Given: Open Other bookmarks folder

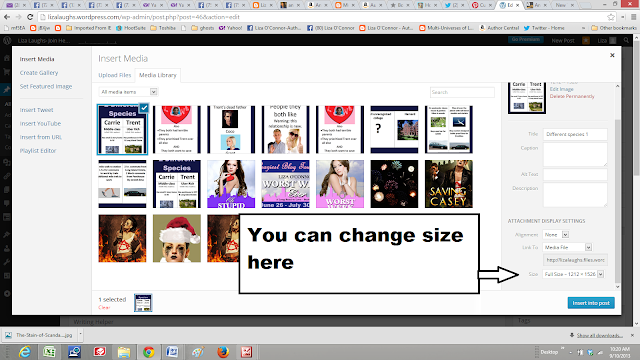Looking at the screenshot, I should 614,28.
